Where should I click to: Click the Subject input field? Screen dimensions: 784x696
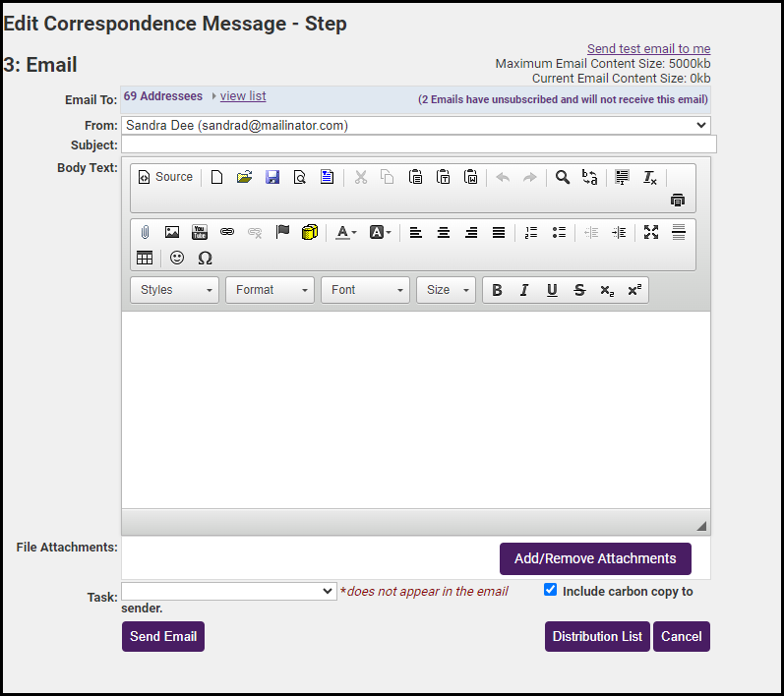click(418, 145)
